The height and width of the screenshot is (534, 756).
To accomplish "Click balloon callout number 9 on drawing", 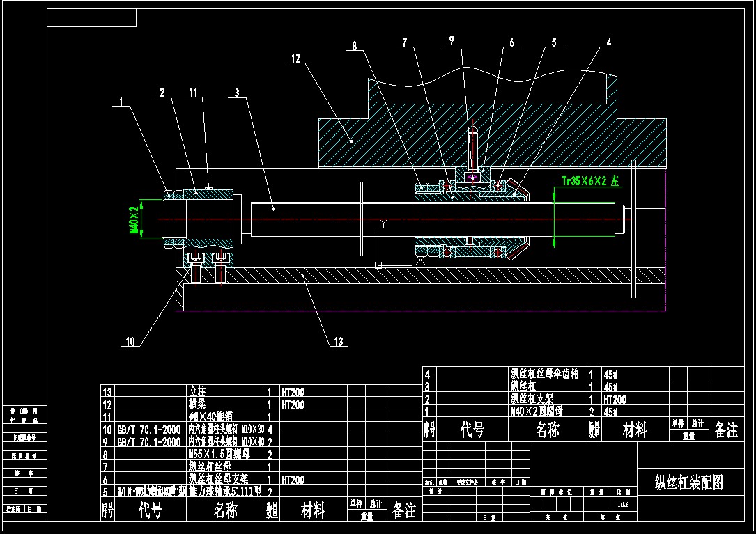I will point(452,40).
